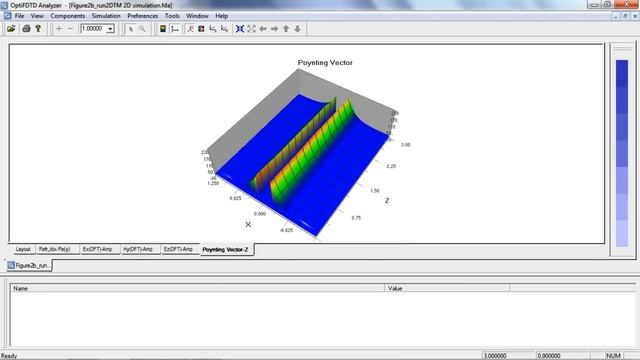Click the OptiFDTD app icon in title bar
This screenshot has height=360, width=640.
4,5
